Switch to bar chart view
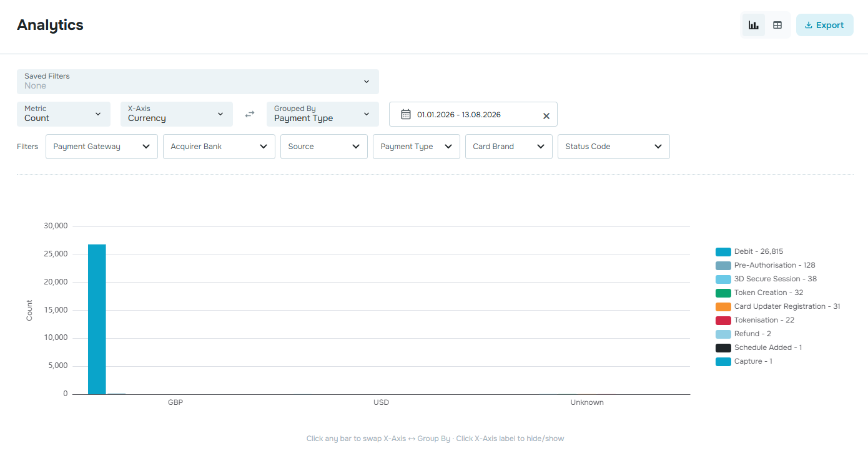This screenshot has height=451, width=868. click(x=754, y=25)
